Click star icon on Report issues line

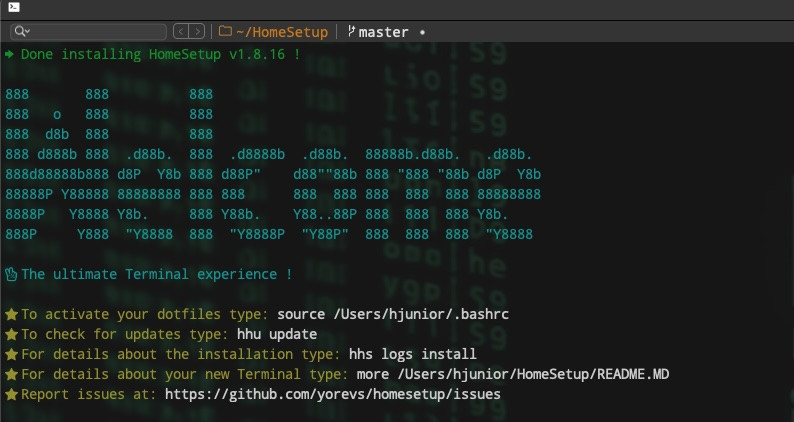[11, 394]
